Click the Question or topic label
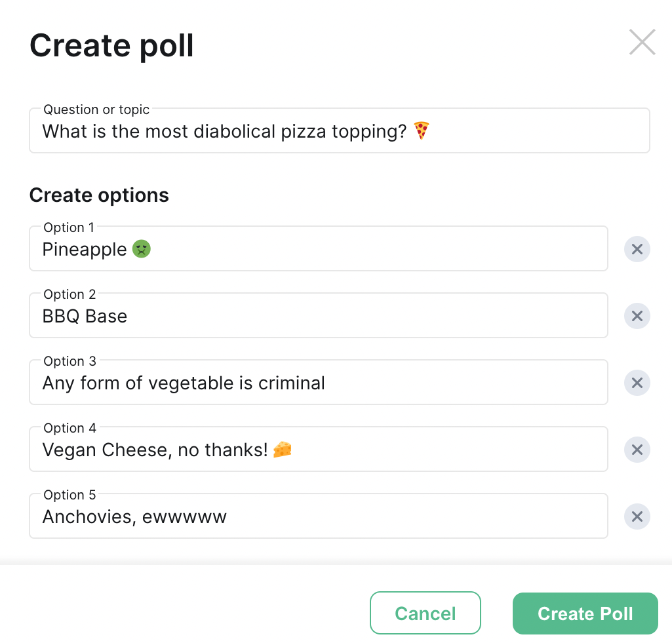672x643 pixels. point(96,109)
